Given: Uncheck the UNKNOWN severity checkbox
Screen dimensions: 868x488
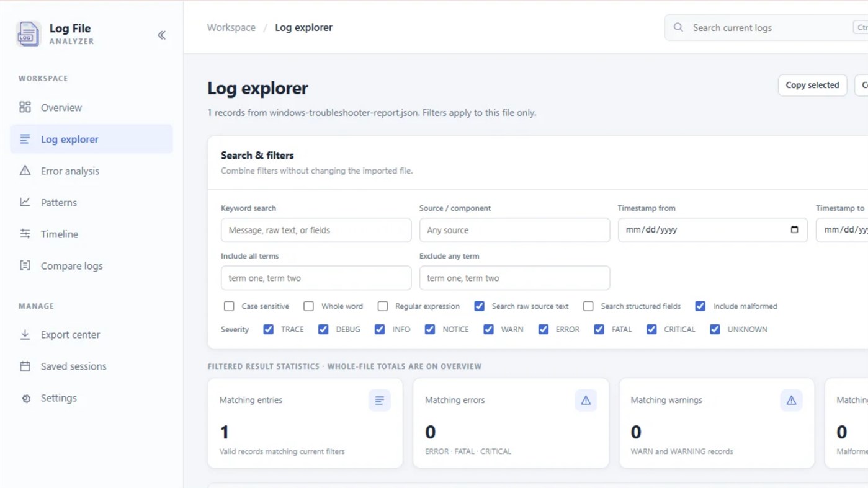Looking at the screenshot, I should (715, 329).
